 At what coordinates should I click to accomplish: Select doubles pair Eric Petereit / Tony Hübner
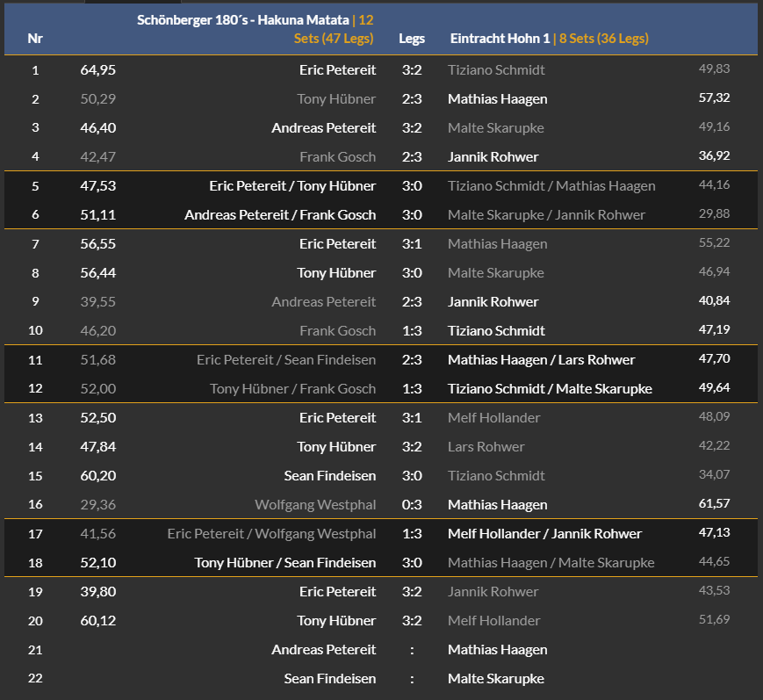[x=292, y=186]
